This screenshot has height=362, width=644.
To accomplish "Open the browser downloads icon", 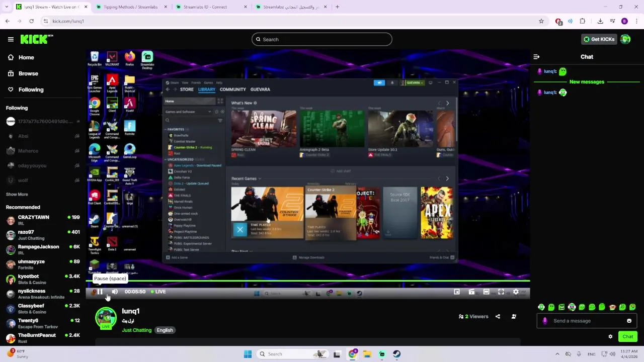I will point(600,21).
